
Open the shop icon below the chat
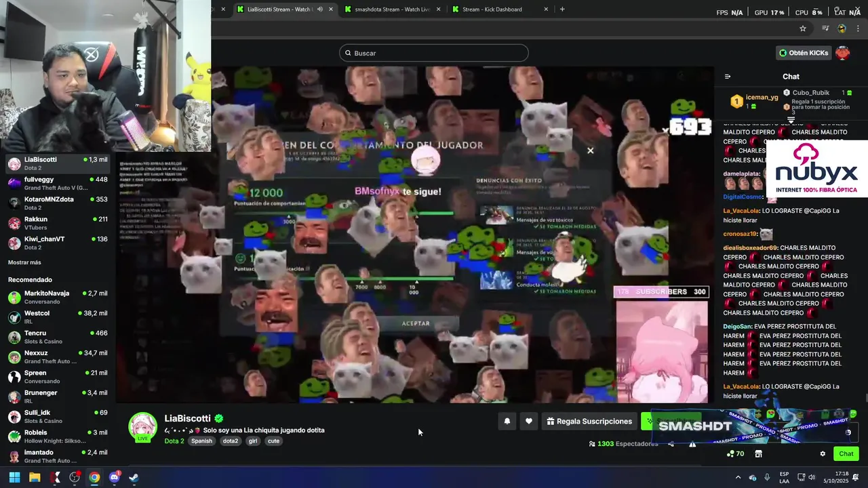(759, 454)
